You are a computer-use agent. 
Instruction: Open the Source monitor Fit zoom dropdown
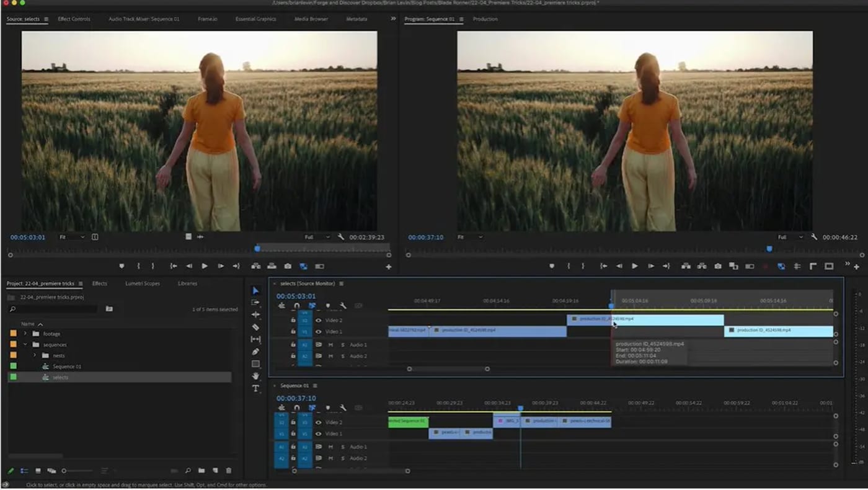coord(71,237)
